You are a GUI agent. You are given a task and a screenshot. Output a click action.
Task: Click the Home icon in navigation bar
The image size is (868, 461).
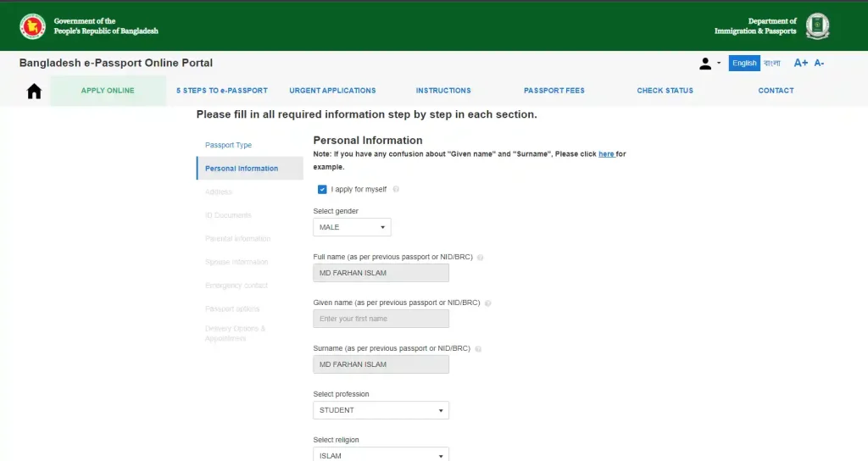click(x=34, y=92)
